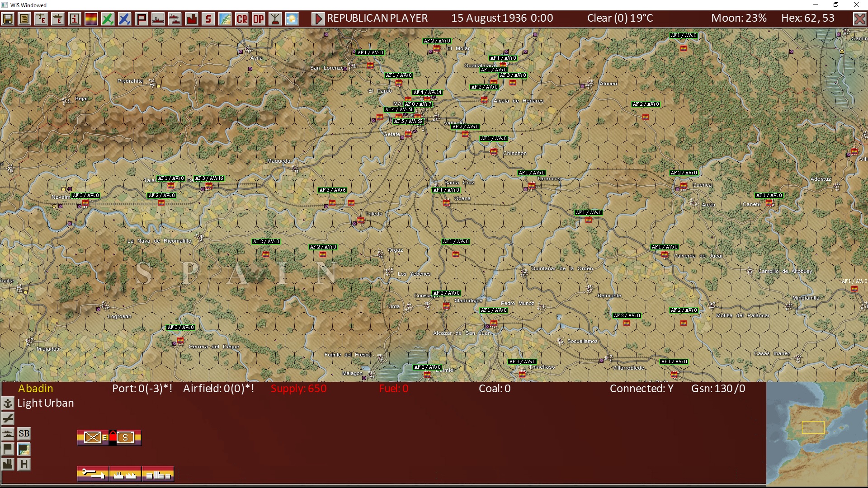Open the CR report toolbar button
The height and width of the screenshot is (488, 868).
pos(242,19)
